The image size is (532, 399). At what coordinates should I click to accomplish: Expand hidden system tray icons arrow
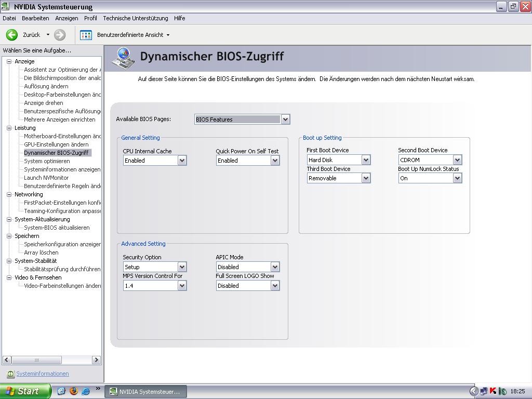[474, 392]
